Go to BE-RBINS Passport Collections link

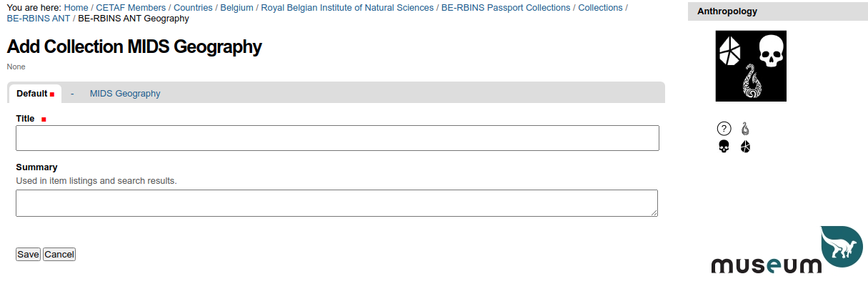[x=506, y=8]
